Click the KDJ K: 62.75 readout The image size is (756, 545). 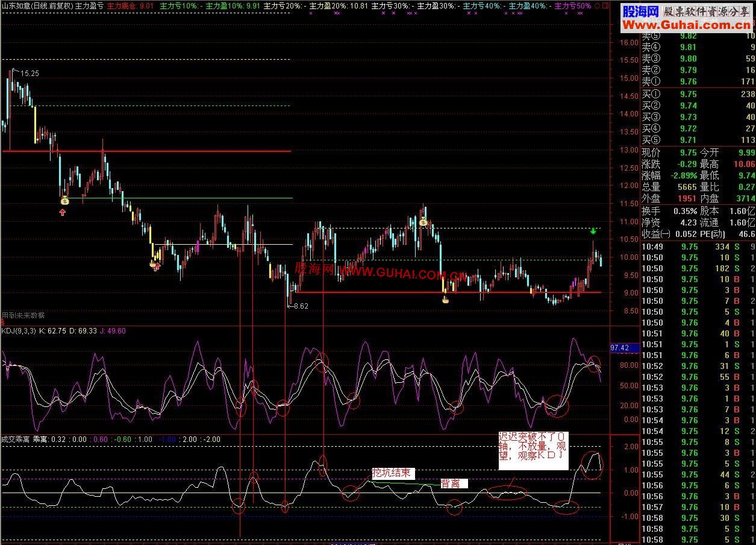pyautogui.click(x=52, y=330)
